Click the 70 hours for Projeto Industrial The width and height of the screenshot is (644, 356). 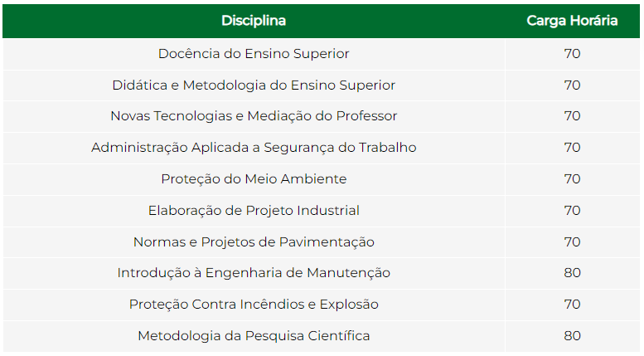[572, 211]
